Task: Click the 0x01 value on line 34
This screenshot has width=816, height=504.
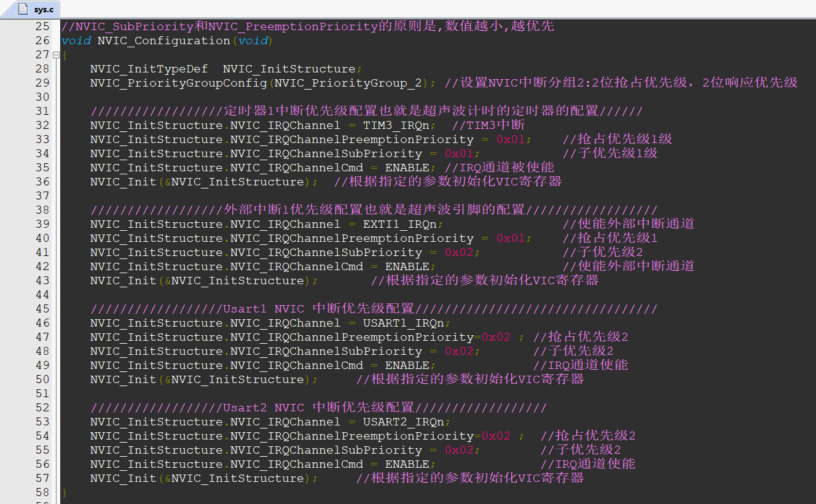Action: pyautogui.click(x=459, y=153)
